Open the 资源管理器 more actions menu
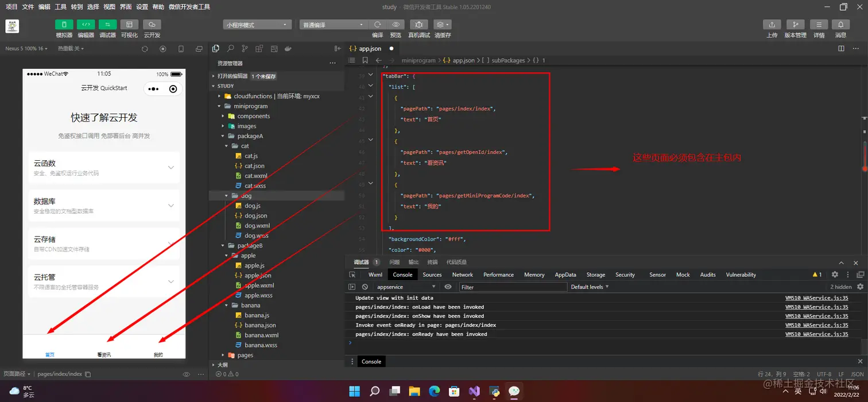868x402 pixels. (x=332, y=63)
